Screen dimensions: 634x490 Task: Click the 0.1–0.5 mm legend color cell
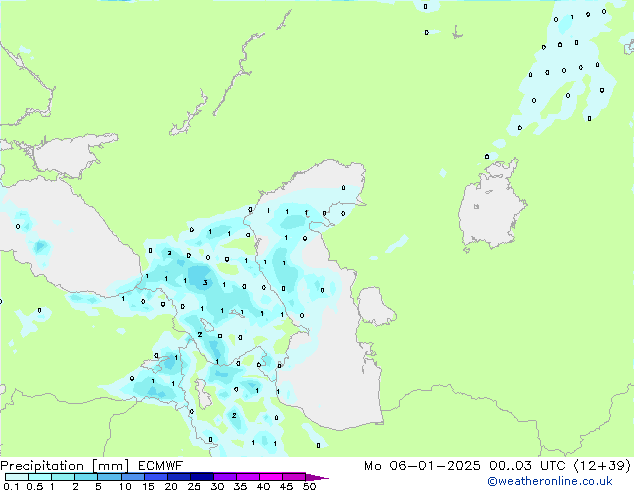[17, 477]
